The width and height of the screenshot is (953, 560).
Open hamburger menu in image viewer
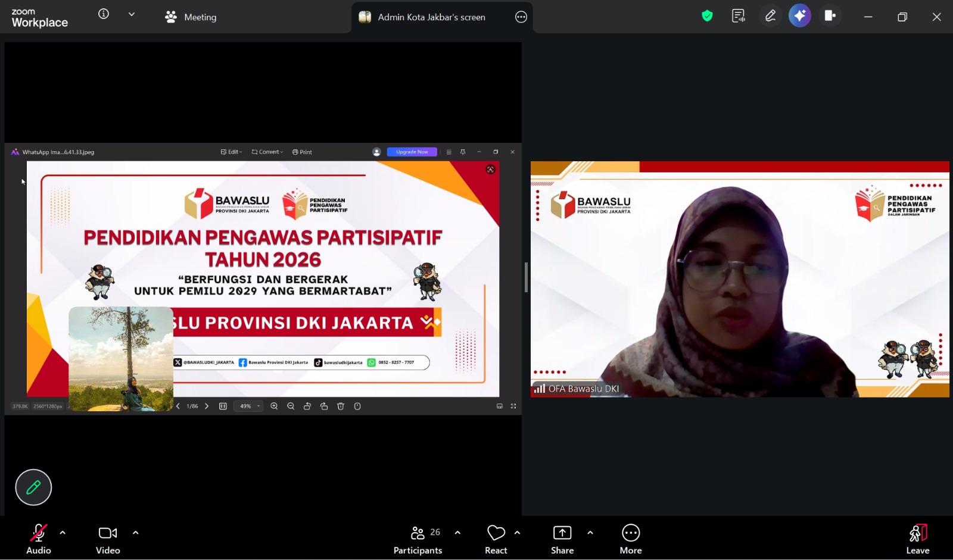(449, 152)
